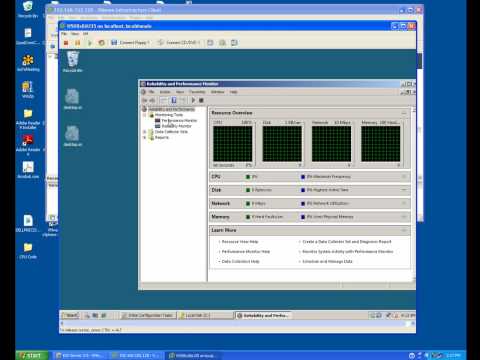Open Window menu in Performance Monitor
This screenshot has width=480, height=360.
(217, 92)
